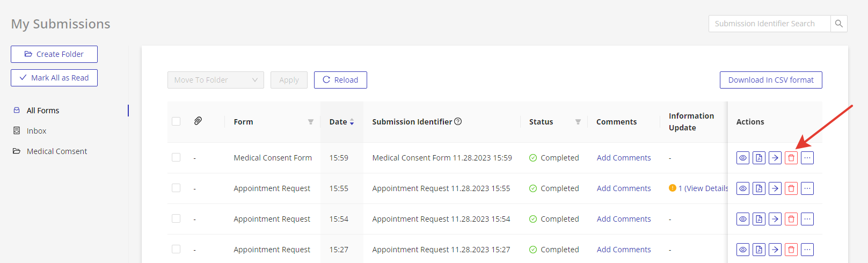
Task: Open PDF icon for Appointment Request 15:55
Action: [x=758, y=188]
